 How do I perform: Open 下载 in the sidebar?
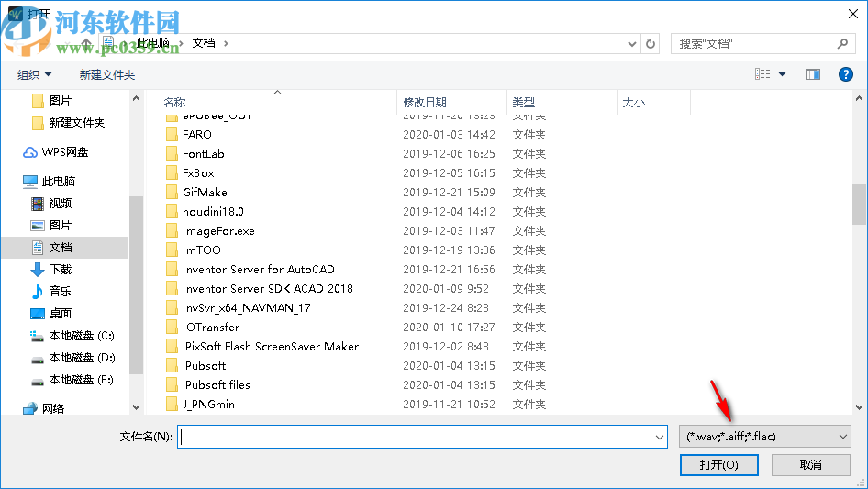click(60, 270)
